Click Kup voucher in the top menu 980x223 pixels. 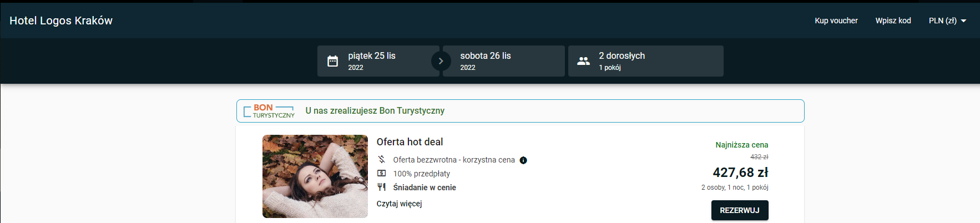836,21
